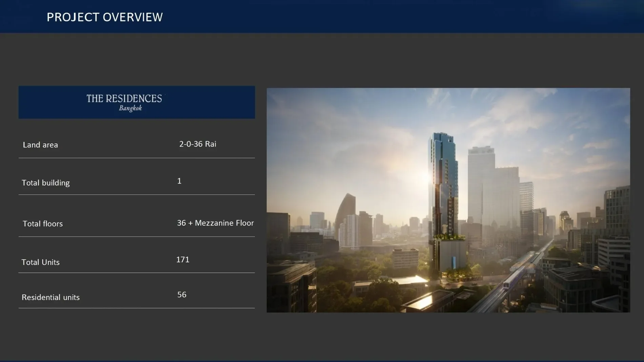Select the Residential units value 56
Viewport: 644px width, 362px height.
pos(182,295)
